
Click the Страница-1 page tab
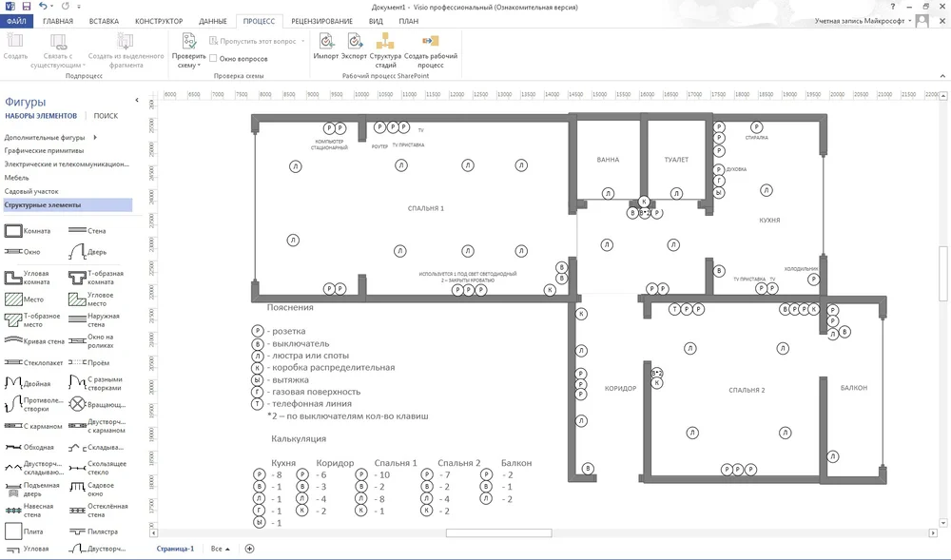click(x=175, y=549)
